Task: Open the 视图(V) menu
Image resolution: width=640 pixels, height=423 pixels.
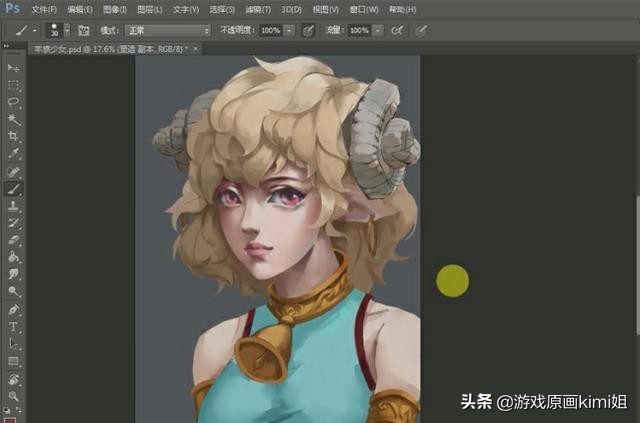Action: pyautogui.click(x=326, y=9)
